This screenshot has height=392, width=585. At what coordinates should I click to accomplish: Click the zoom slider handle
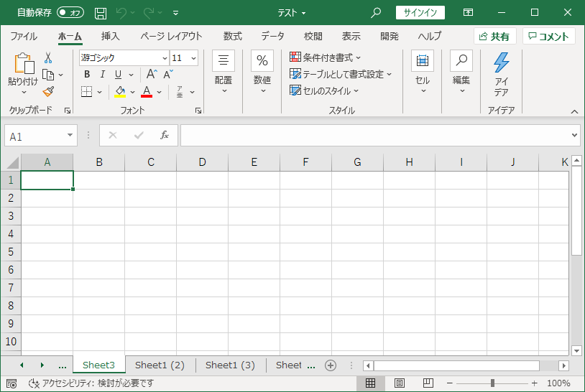pyautogui.click(x=492, y=383)
